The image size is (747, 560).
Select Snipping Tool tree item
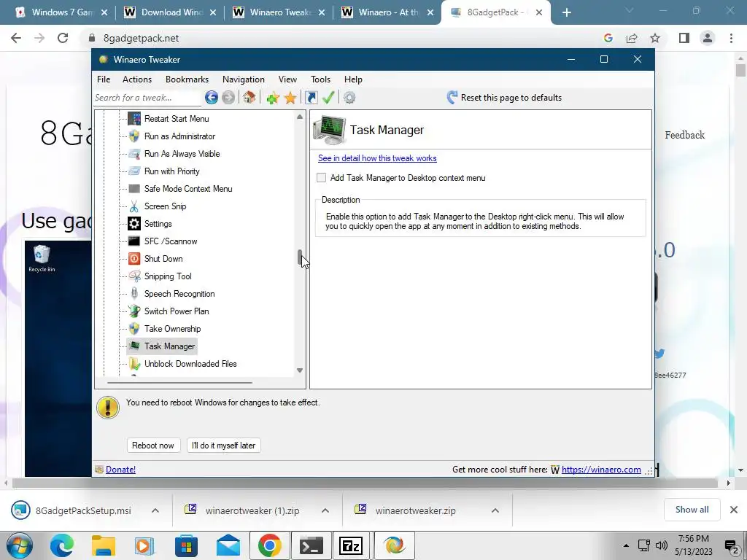tap(168, 276)
